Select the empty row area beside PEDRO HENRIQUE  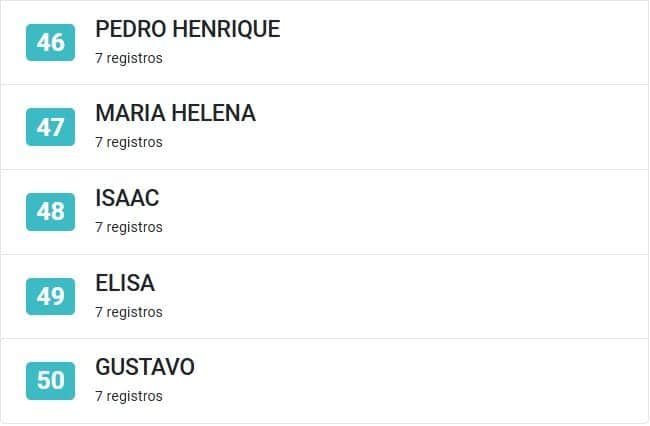pos(464,42)
